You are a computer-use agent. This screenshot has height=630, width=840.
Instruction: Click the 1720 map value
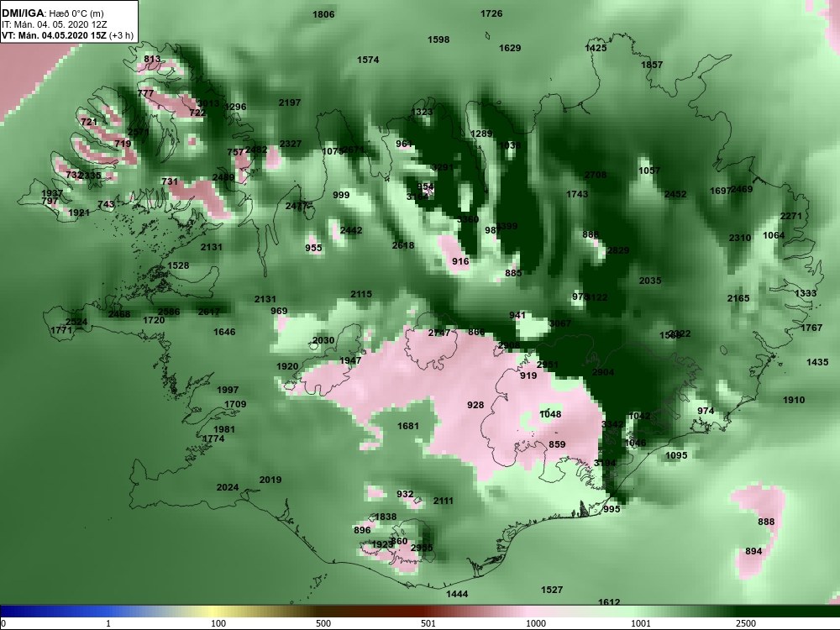coord(154,320)
